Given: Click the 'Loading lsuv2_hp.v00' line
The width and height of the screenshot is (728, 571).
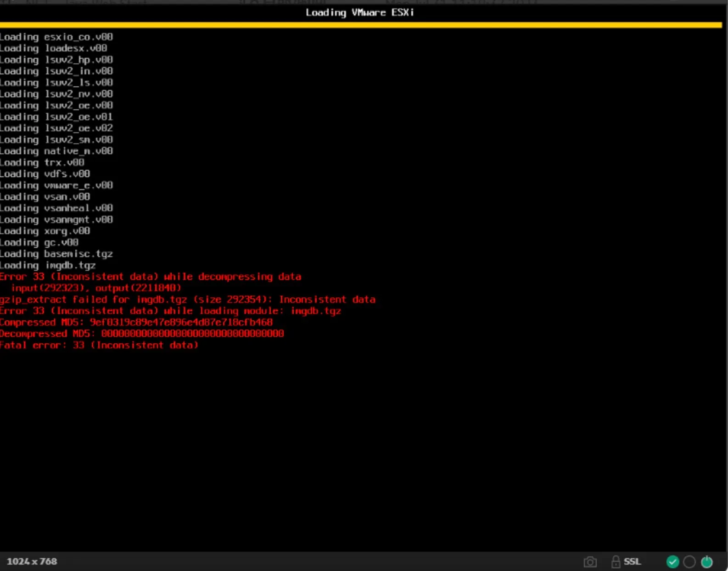Looking at the screenshot, I should pyautogui.click(x=56, y=60).
